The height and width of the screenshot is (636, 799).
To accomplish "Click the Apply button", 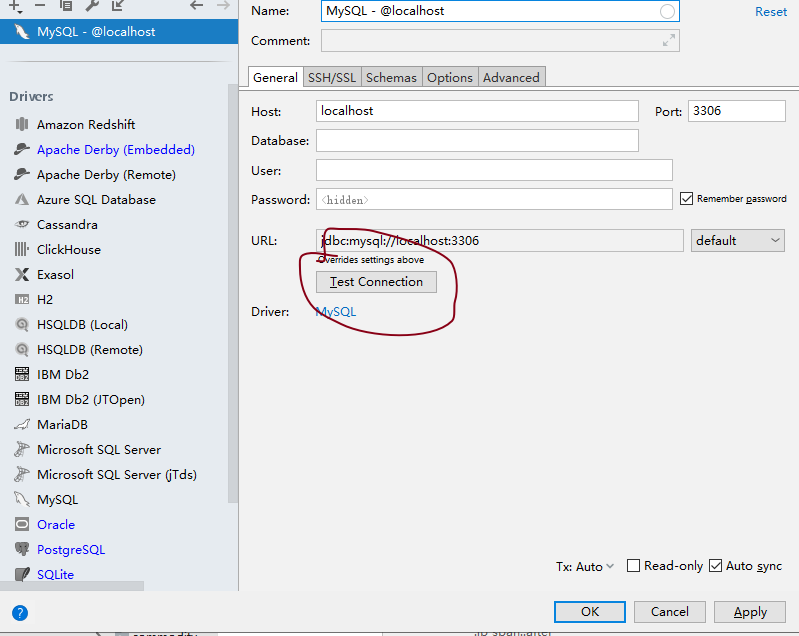I will point(750,612).
